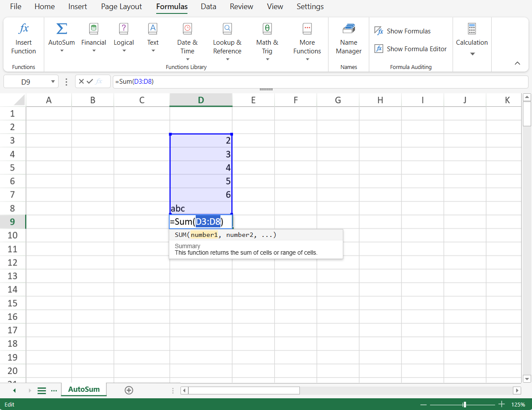The width and height of the screenshot is (532, 410).
Task: Open the Name Box dropdown arrow
Action: pyautogui.click(x=53, y=82)
